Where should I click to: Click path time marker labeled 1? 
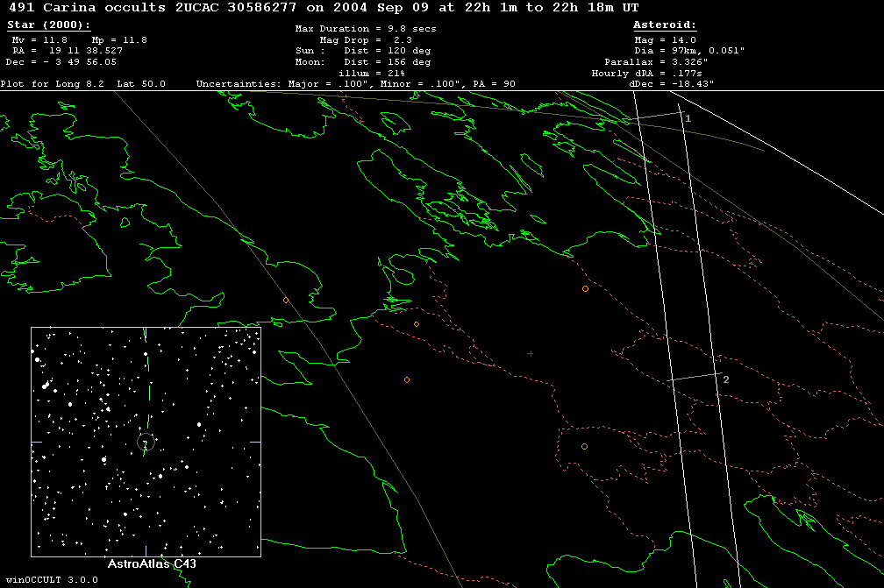pyautogui.click(x=688, y=117)
